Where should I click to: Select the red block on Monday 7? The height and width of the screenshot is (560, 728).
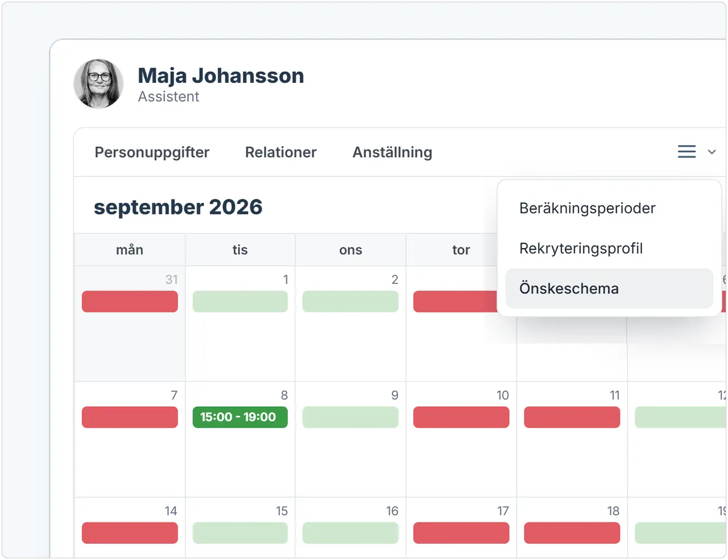(x=130, y=417)
